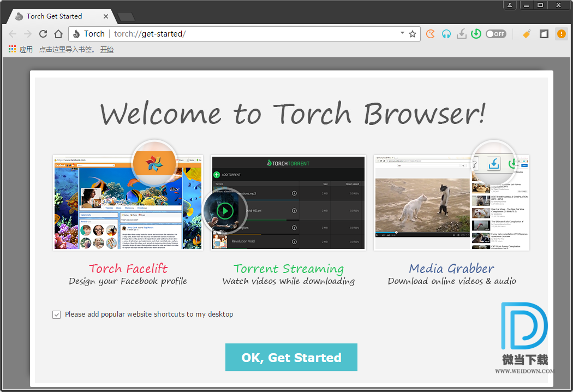573x392 pixels.
Task: Reload the current page
Action: pos(43,34)
